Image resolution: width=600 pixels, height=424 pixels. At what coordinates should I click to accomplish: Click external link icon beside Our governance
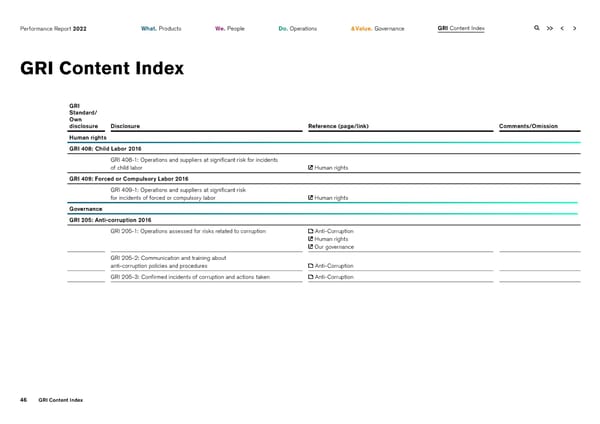coord(310,247)
